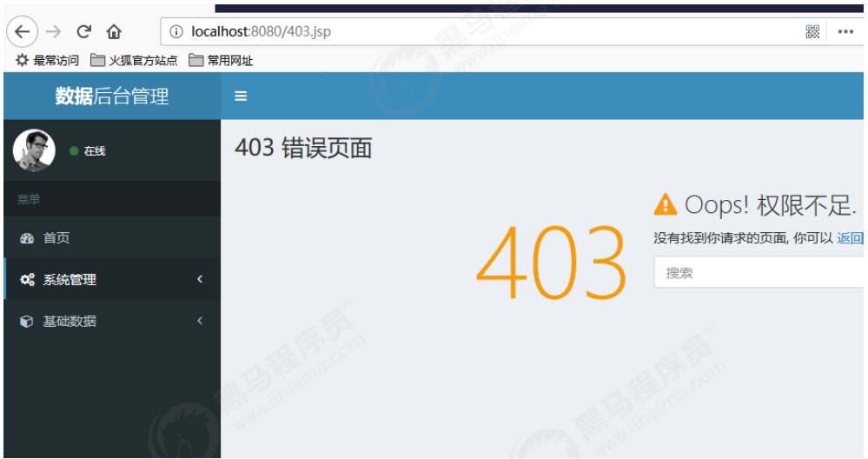Click the 403 错误页面 heading
Image resolution: width=868 pixels, height=459 pixels.
(x=303, y=148)
